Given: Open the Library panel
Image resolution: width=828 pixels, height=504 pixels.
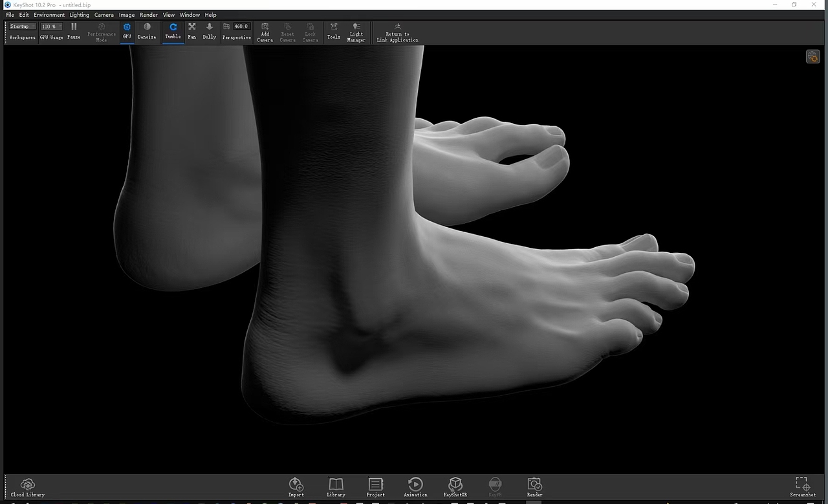Looking at the screenshot, I should tap(336, 487).
